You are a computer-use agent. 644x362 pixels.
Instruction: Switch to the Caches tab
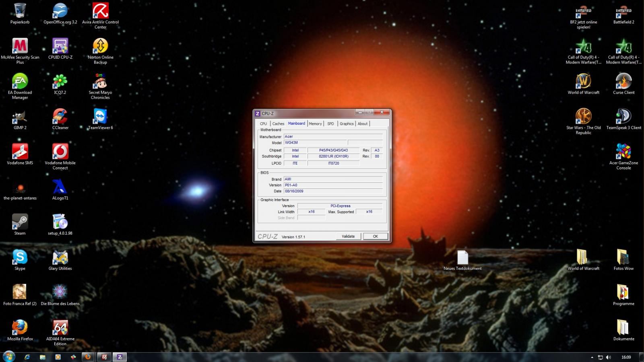[278, 124]
